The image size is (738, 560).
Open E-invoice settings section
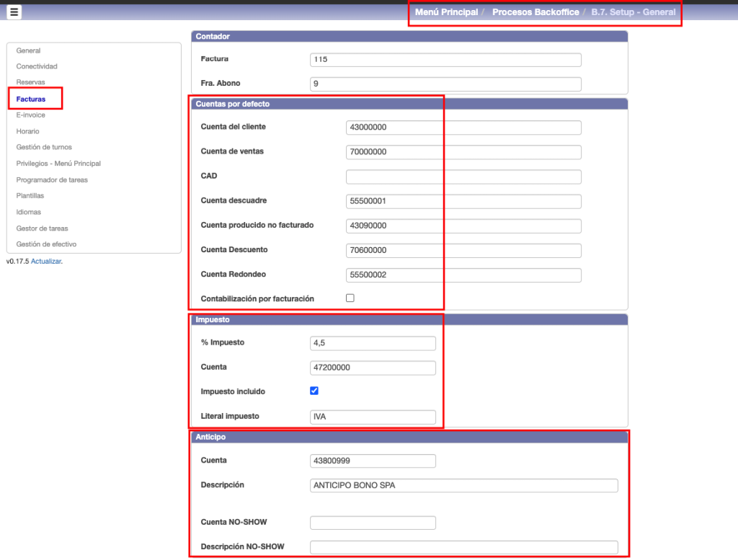pos(31,115)
